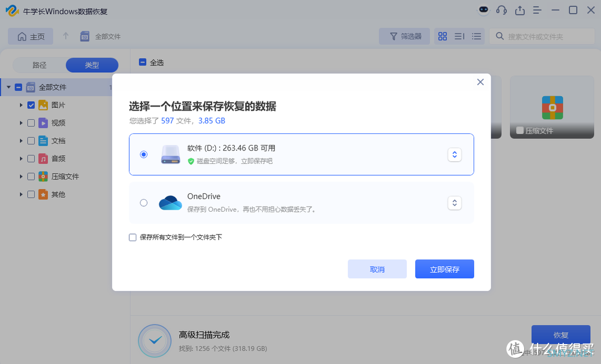This screenshot has width=601, height=364.
Task: Expand the 文档 documents tree node
Action: 21,141
